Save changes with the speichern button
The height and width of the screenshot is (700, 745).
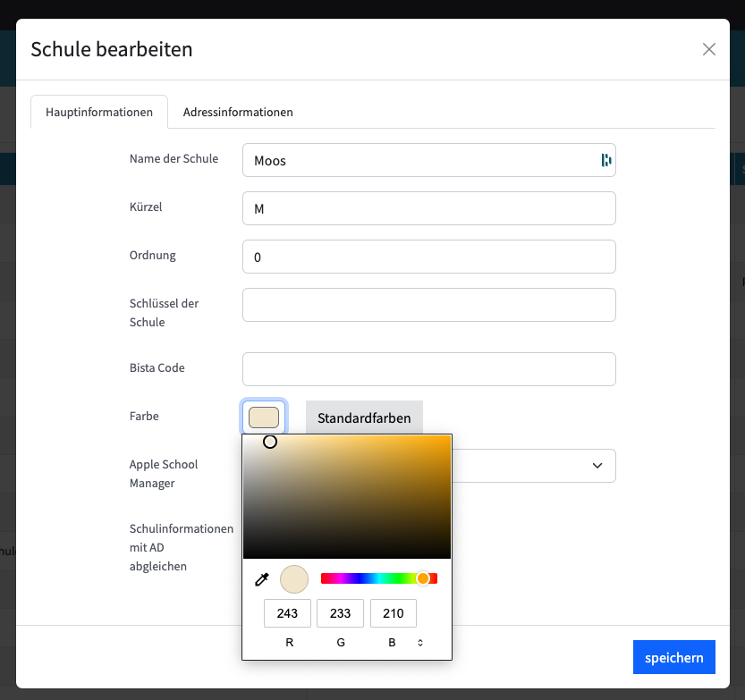point(673,657)
